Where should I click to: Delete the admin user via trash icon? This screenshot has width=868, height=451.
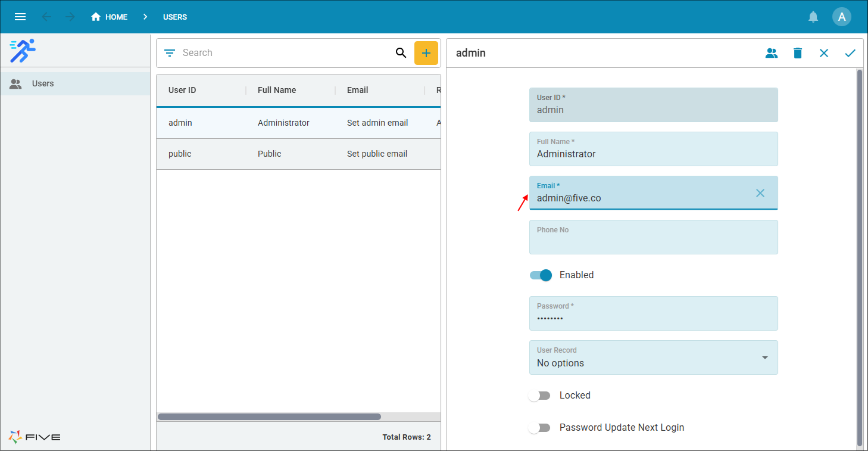pos(798,53)
